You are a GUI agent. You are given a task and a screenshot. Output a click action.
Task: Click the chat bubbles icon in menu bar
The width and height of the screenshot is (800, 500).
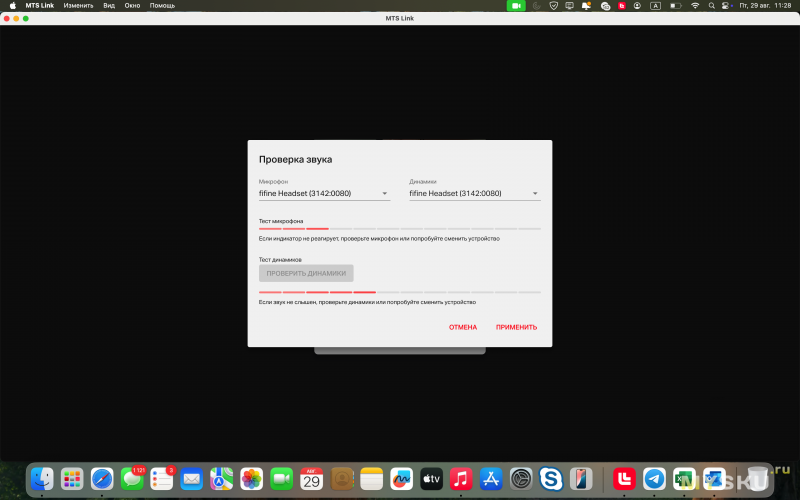click(x=606, y=6)
